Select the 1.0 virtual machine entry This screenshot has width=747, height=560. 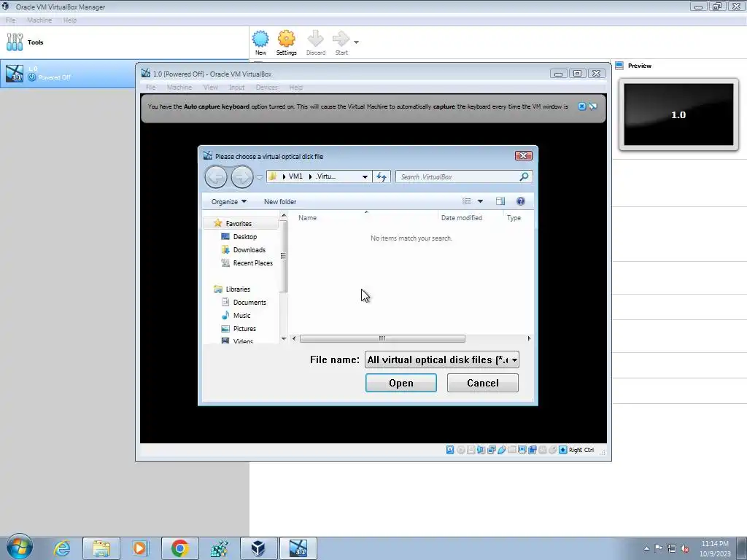coord(68,74)
